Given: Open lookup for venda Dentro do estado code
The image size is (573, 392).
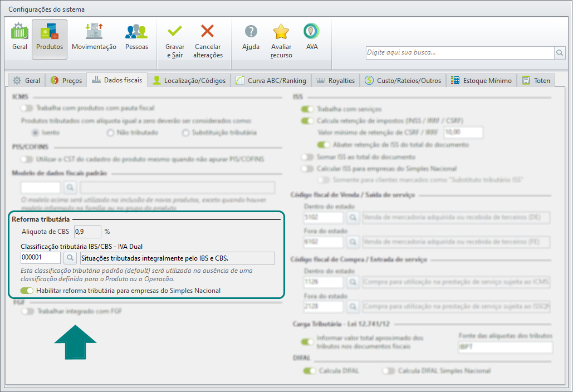Looking at the screenshot, I should click(x=352, y=218).
